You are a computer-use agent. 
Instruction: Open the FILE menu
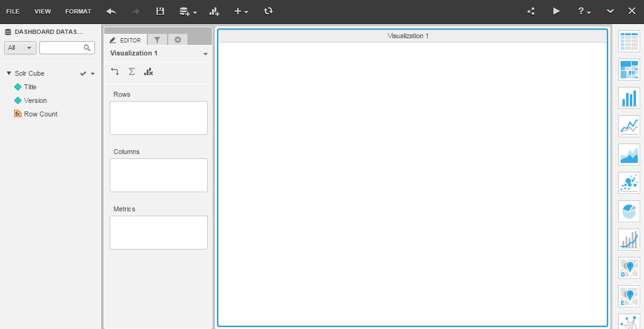[13, 11]
